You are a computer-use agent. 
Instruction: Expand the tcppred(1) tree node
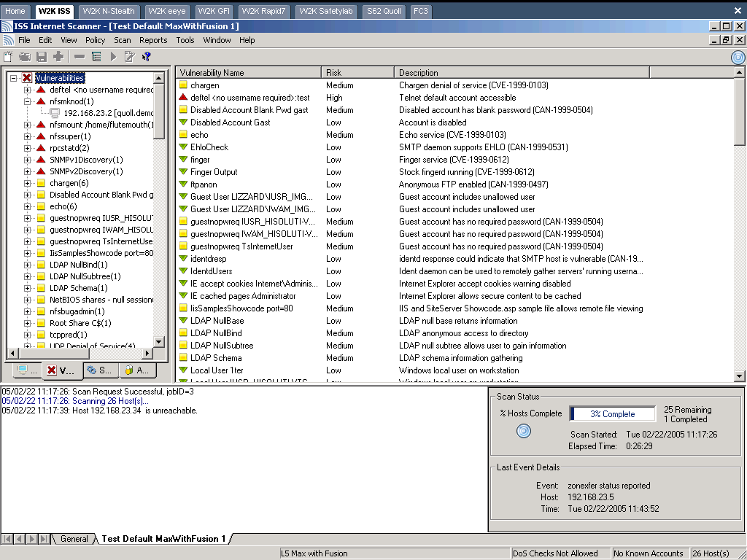point(27,335)
